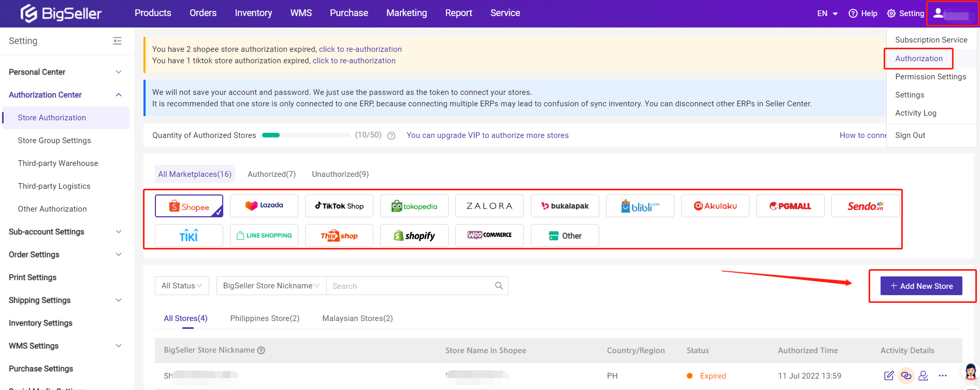Click shopee re-authorization link
980x390 pixels.
[360, 49]
